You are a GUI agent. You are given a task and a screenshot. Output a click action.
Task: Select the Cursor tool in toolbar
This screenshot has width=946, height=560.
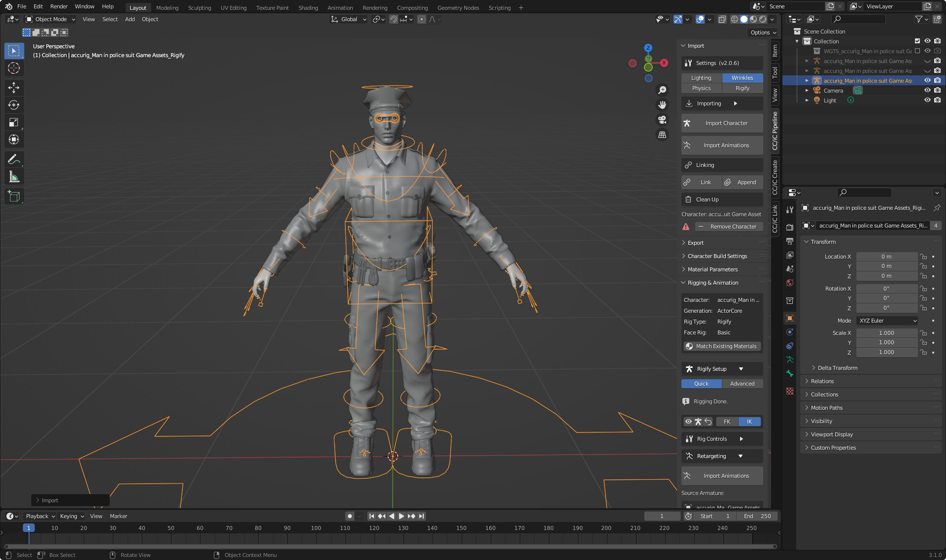coord(14,68)
